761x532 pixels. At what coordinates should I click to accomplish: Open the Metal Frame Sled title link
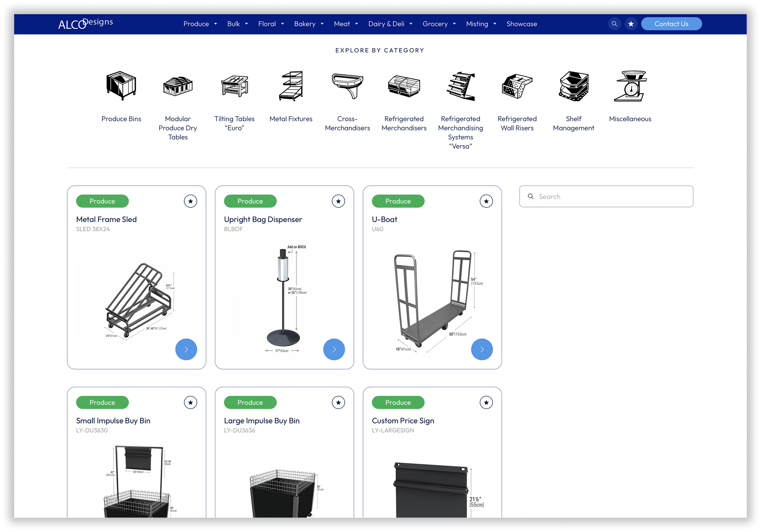(106, 220)
